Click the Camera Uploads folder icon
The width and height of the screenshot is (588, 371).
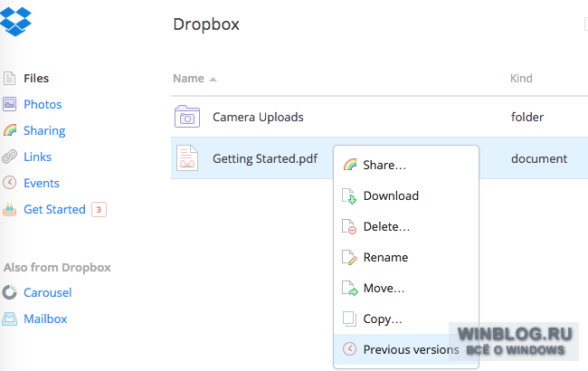pos(187,117)
